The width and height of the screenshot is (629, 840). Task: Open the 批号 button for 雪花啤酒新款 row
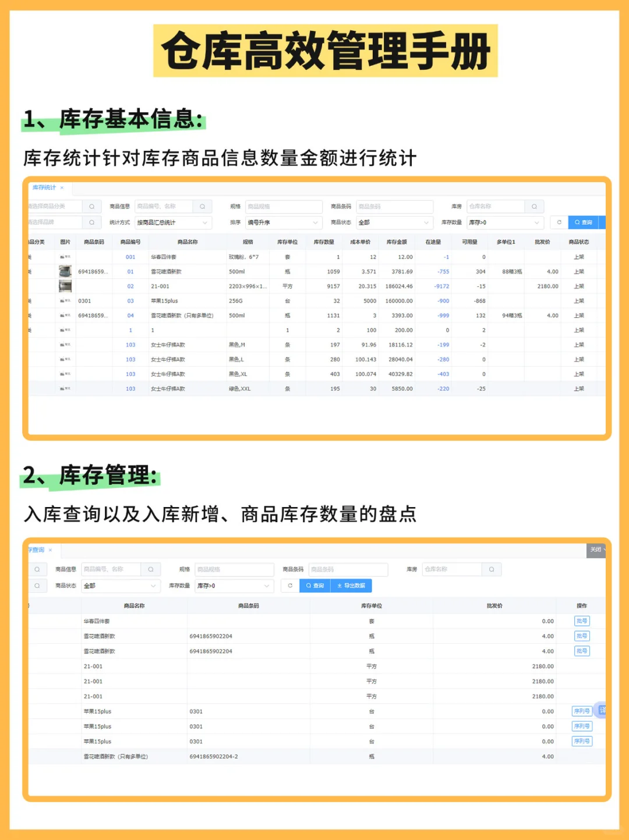click(581, 636)
